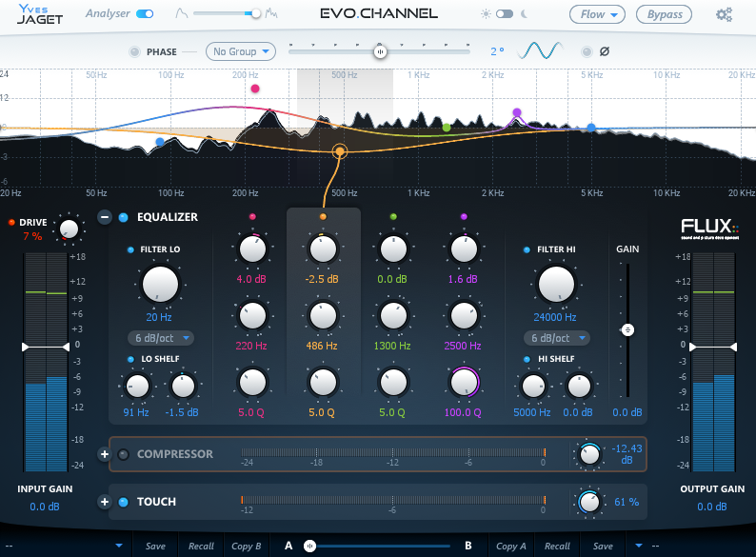Open the Filter Lo 6 dB/oct slope dropdown
The width and height of the screenshot is (756, 557).
161,338
